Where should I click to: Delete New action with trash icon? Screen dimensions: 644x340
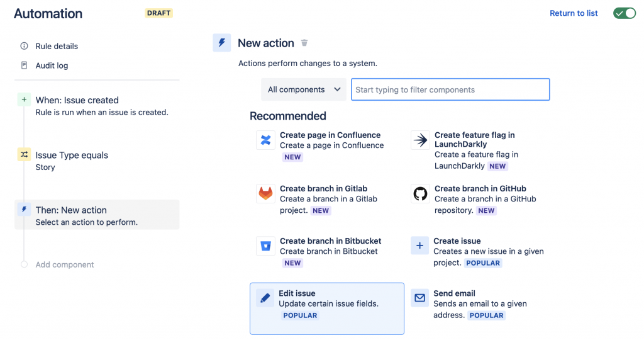point(304,43)
